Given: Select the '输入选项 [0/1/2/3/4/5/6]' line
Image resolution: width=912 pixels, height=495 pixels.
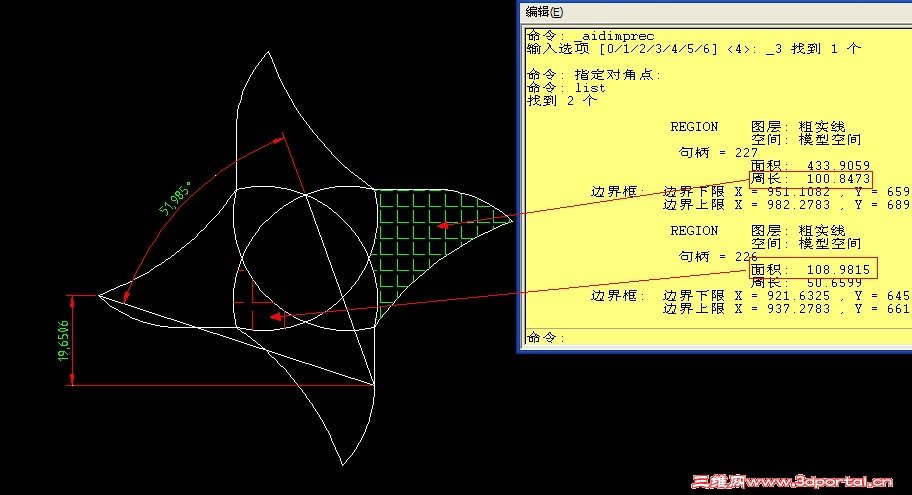Looking at the screenshot, I should tap(693, 49).
